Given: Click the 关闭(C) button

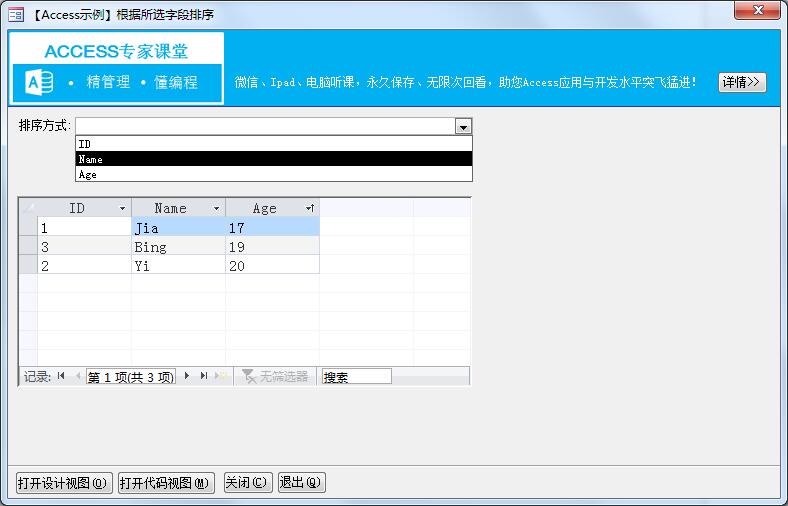Looking at the screenshot, I should 248,483.
